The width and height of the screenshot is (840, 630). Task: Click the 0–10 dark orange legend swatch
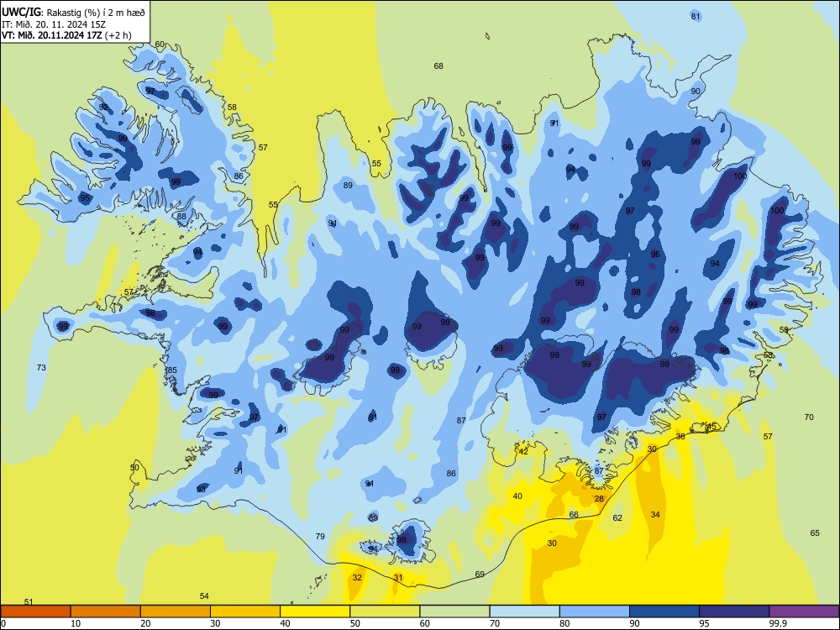[x=35, y=612]
